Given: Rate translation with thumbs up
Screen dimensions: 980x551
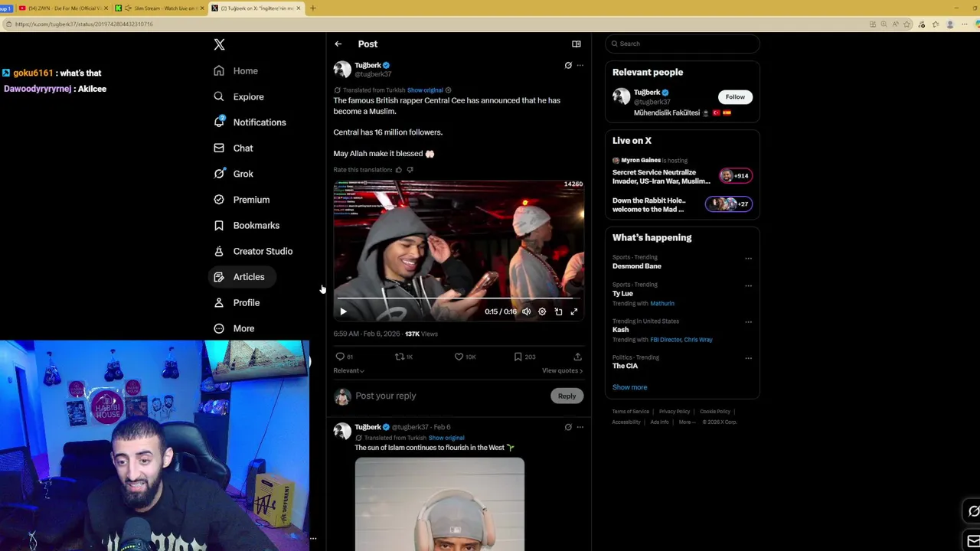Looking at the screenshot, I should 398,170.
